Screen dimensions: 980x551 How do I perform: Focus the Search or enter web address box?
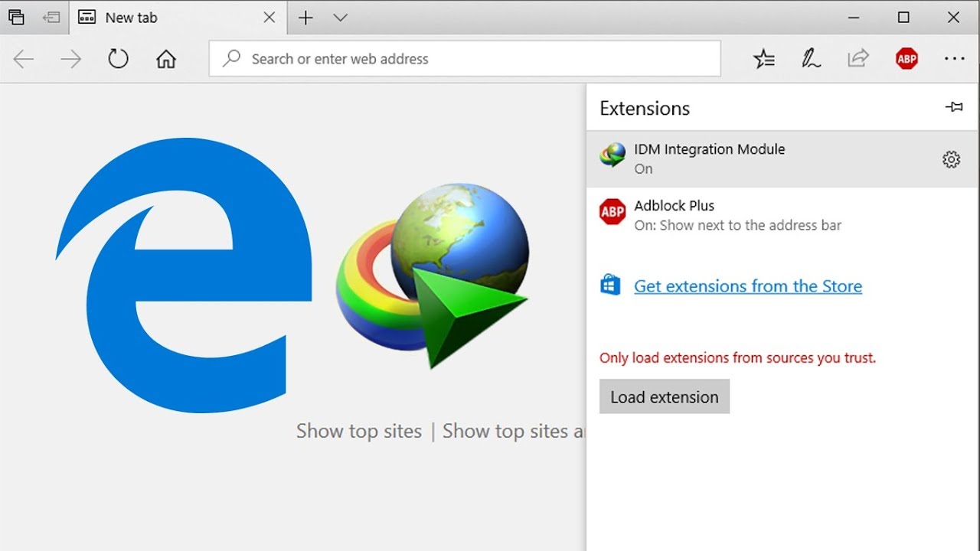tap(465, 59)
